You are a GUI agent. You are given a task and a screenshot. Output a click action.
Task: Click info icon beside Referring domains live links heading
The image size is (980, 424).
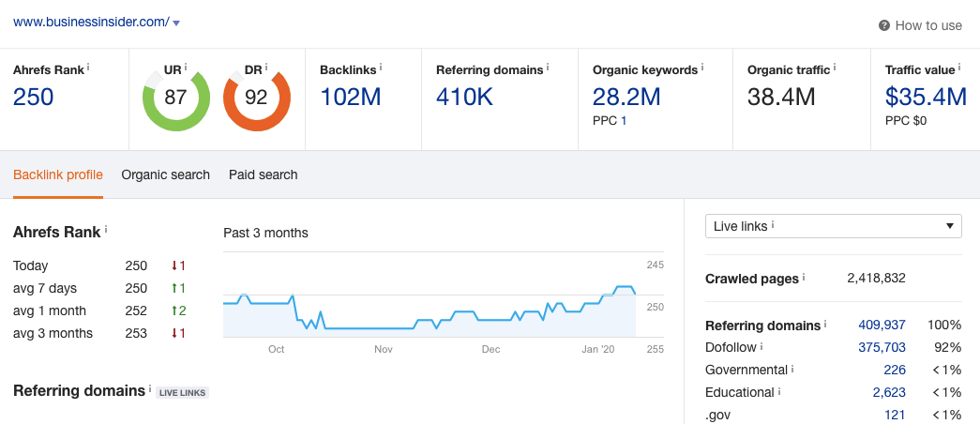click(x=150, y=388)
